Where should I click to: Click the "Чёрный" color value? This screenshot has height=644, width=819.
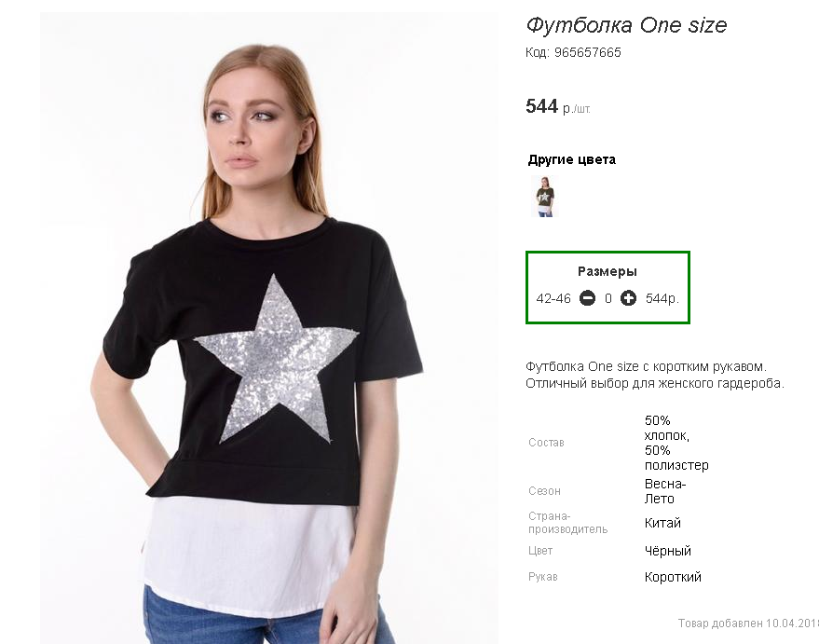(667, 551)
